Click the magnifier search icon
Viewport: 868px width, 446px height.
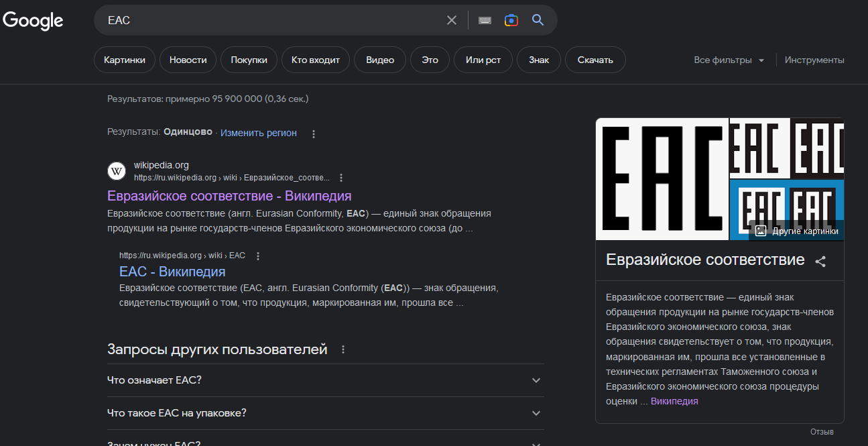538,20
